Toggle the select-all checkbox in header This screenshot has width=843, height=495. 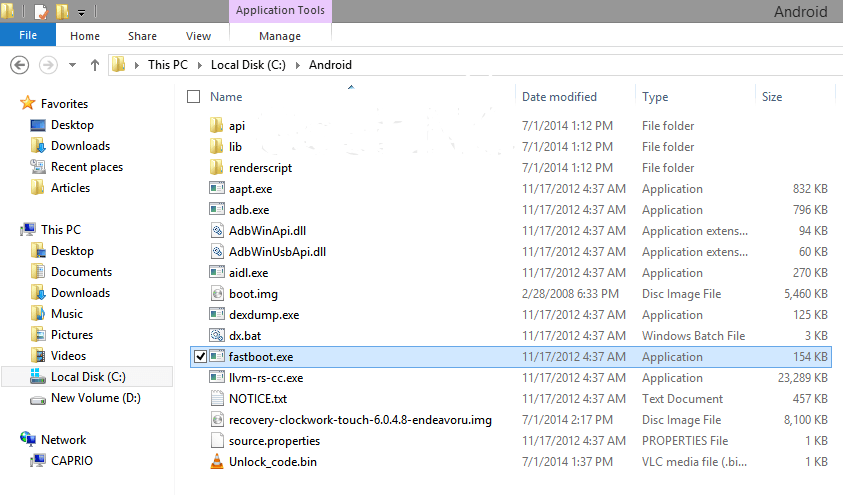[194, 97]
